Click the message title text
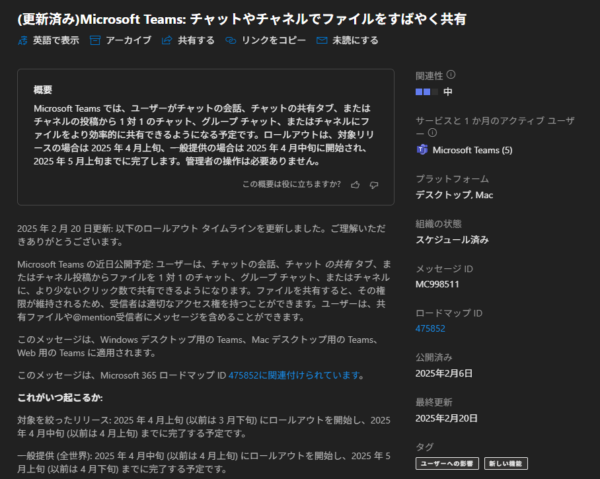Image resolution: width=600 pixels, height=479 pixels. click(x=242, y=19)
